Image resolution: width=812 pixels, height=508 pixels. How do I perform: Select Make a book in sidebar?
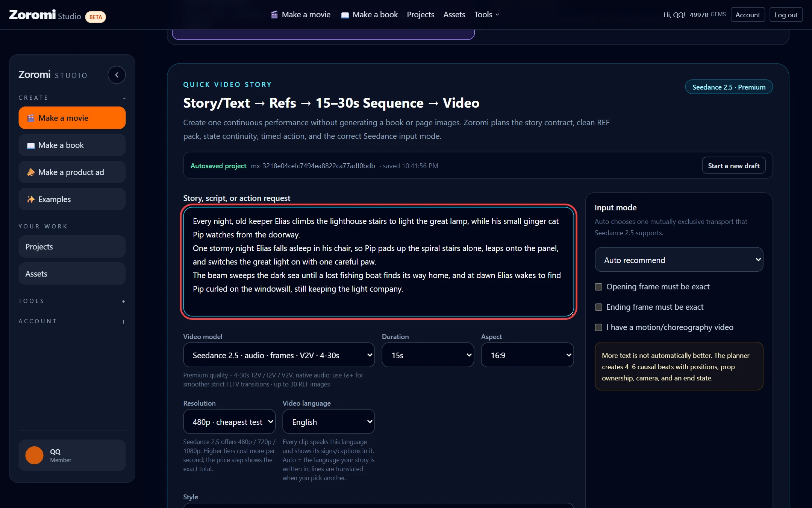click(72, 145)
